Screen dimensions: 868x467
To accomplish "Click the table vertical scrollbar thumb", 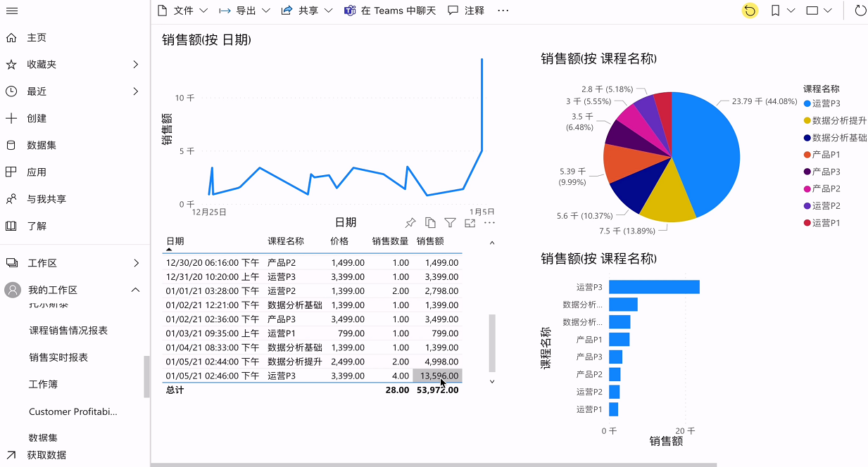I will click(492, 343).
